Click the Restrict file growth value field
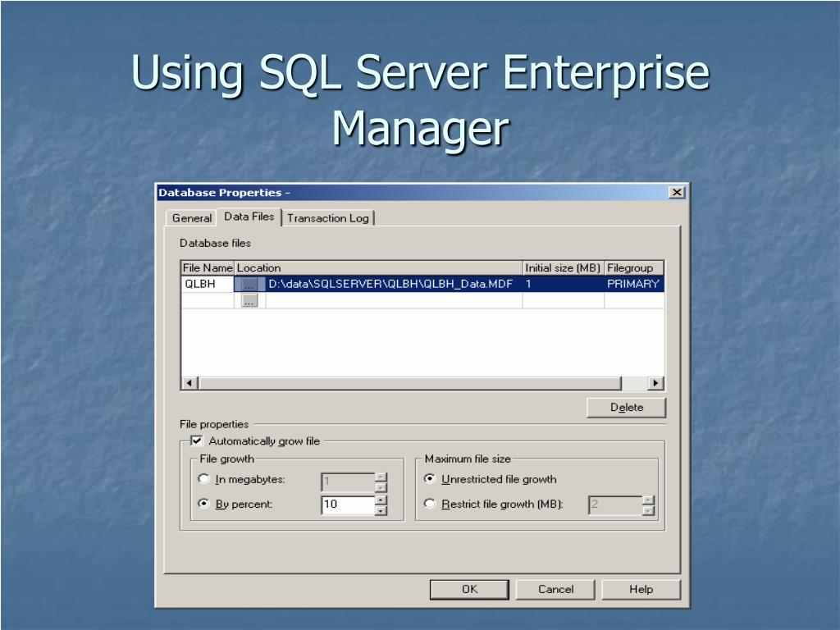The image size is (840, 630). point(615,504)
